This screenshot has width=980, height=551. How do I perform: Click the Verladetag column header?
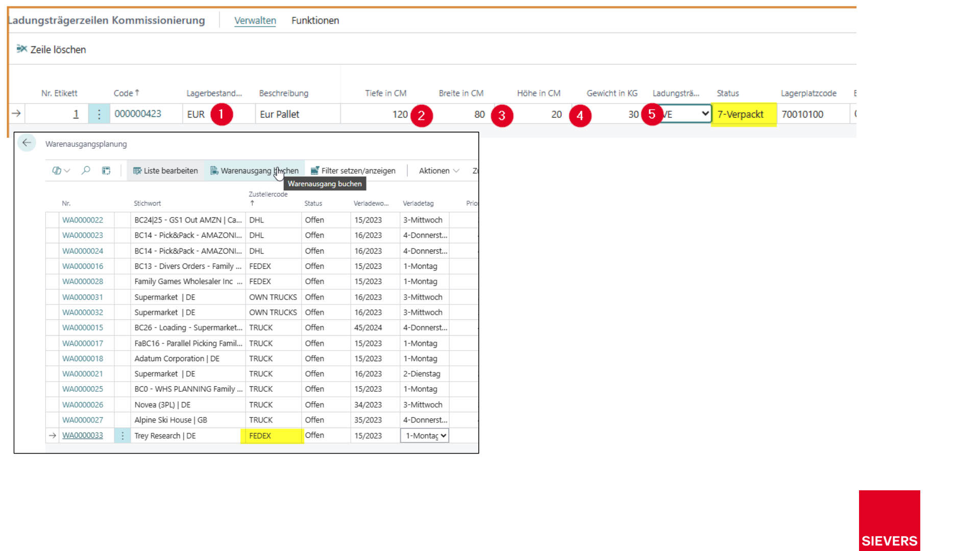tap(418, 203)
